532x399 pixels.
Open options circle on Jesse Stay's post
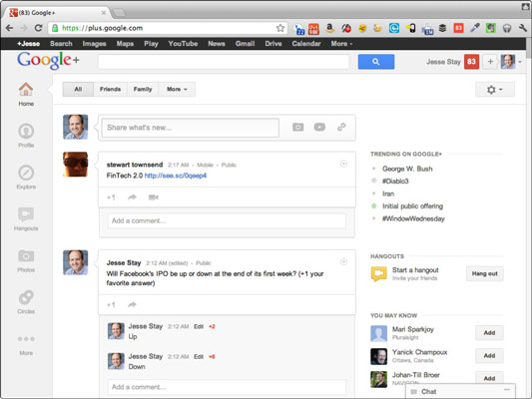click(x=343, y=261)
